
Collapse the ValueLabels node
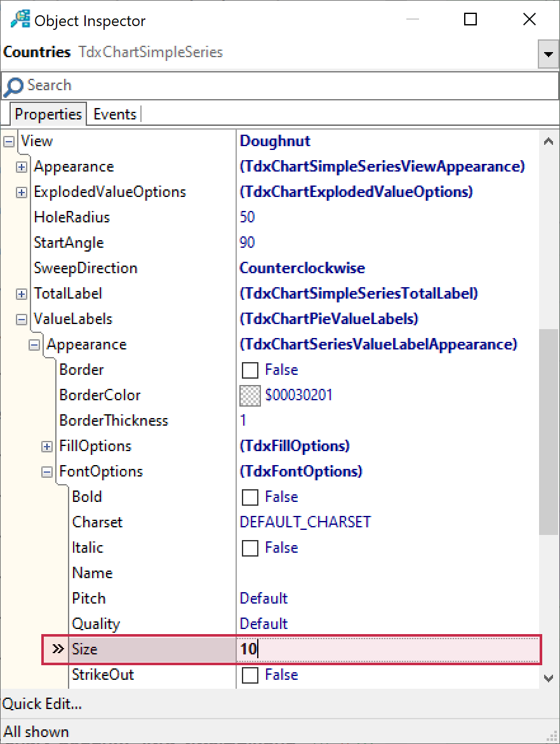coord(22,320)
